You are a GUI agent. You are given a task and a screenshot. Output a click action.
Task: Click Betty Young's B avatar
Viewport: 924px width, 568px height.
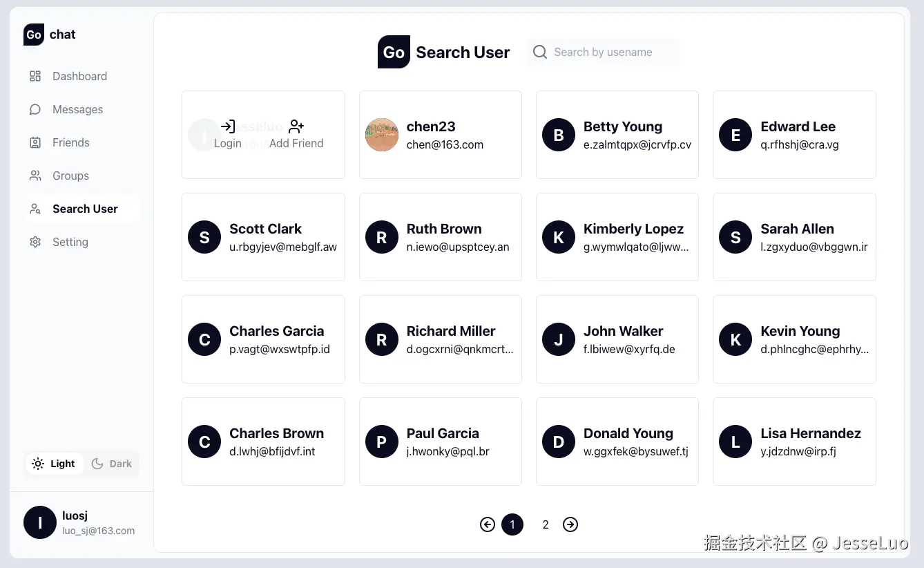point(559,135)
